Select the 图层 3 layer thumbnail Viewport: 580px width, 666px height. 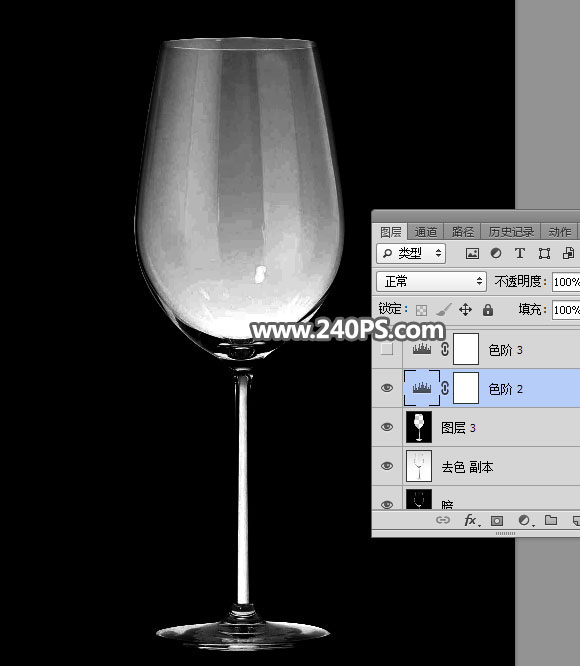pos(419,427)
